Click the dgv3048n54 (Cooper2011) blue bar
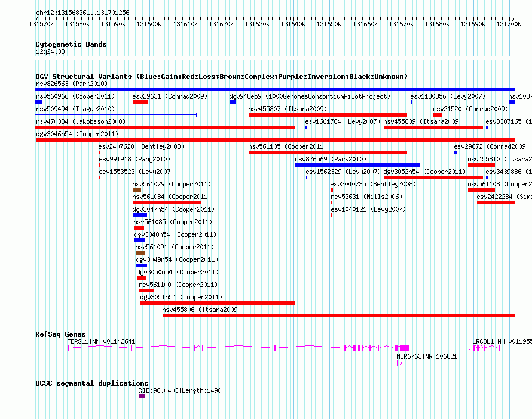This screenshot has width=532, height=419. click(x=139, y=240)
